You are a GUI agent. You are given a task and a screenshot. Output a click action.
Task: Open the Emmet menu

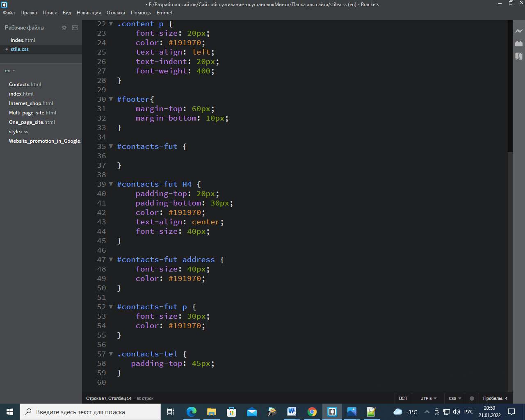164,13
